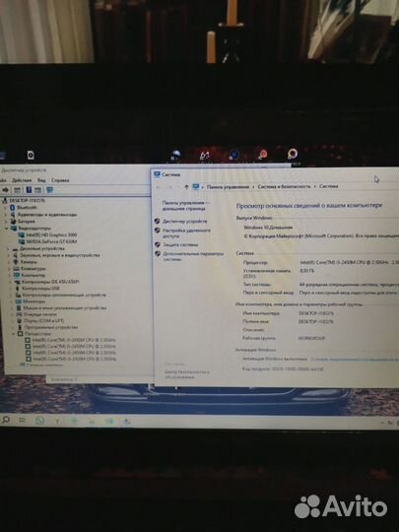Click the Мониторы category icon
399x532 pixels.
[x=18, y=301]
